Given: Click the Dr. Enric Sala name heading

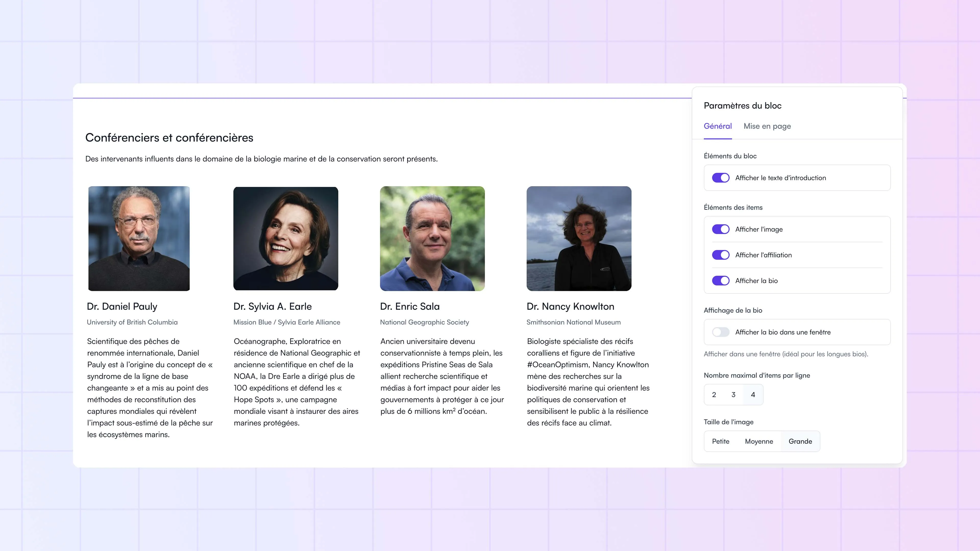Looking at the screenshot, I should point(410,306).
